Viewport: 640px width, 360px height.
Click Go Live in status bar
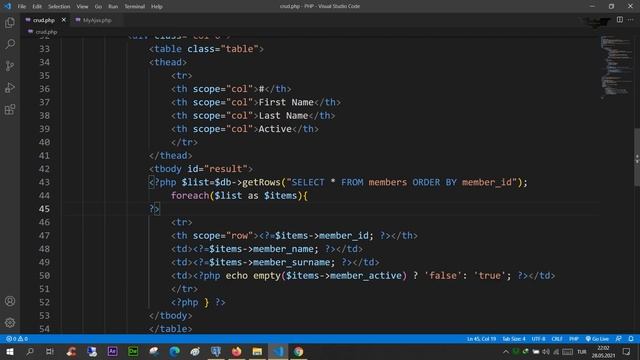[x=597, y=339]
